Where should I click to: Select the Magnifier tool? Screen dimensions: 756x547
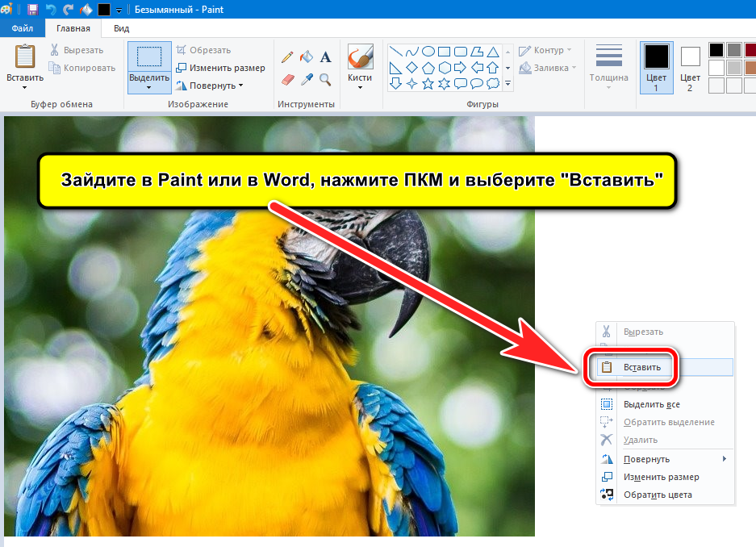click(x=326, y=79)
